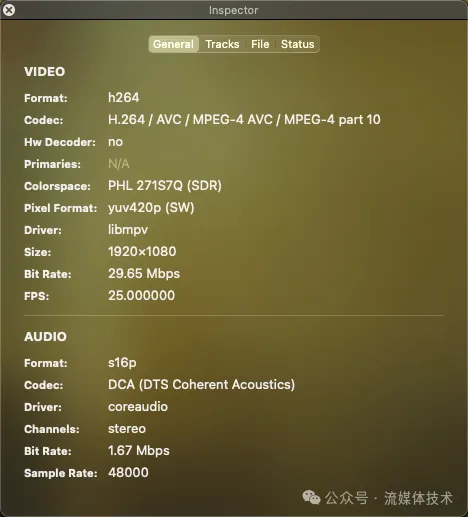Screen dimensions: 468x517
Task: Click the PHL 271S7Q colorspace value
Action: (x=165, y=186)
